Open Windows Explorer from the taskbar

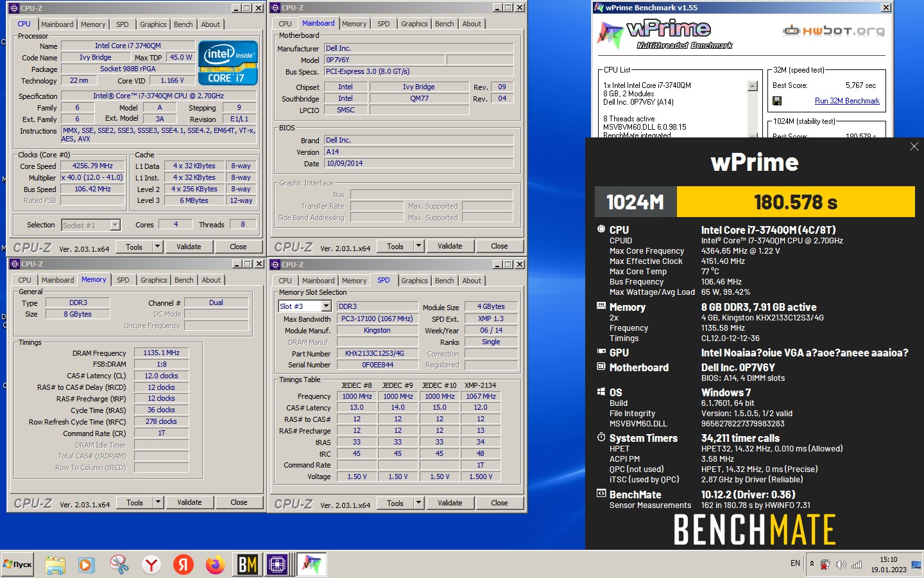(x=55, y=565)
